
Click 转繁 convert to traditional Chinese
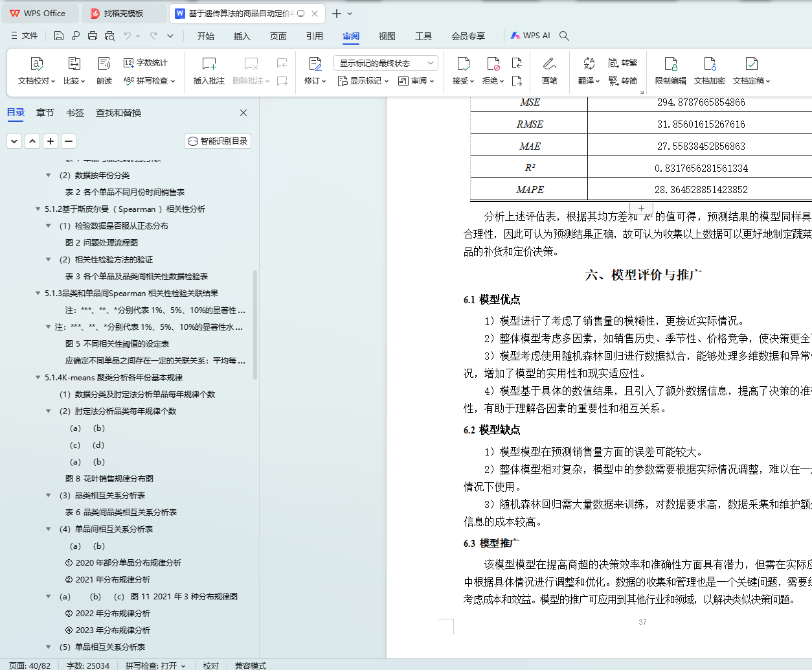pos(623,63)
